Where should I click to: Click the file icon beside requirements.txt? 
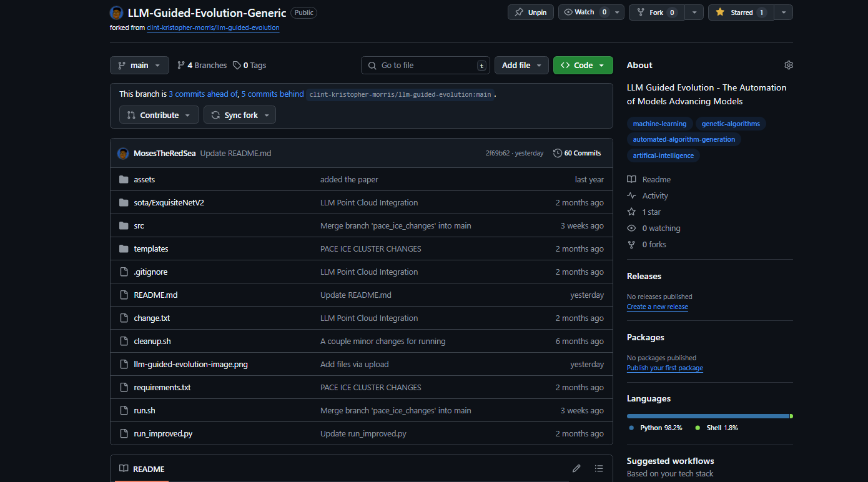(123, 387)
